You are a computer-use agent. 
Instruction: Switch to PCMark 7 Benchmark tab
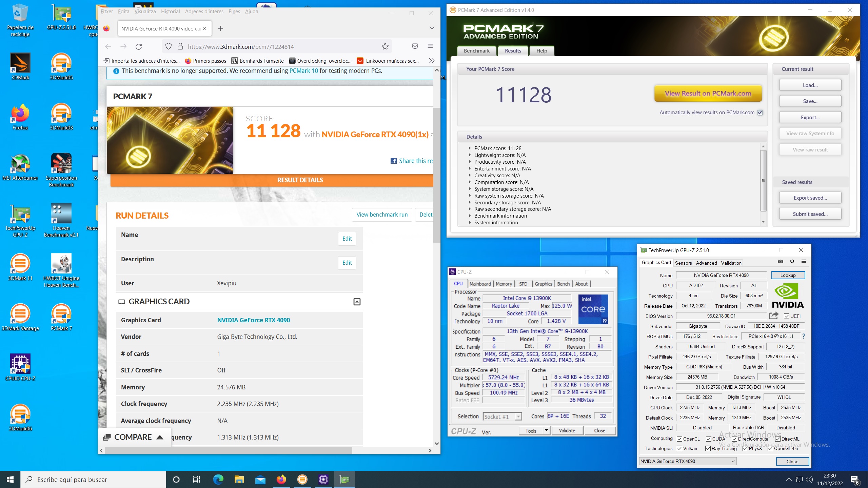(476, 51)
